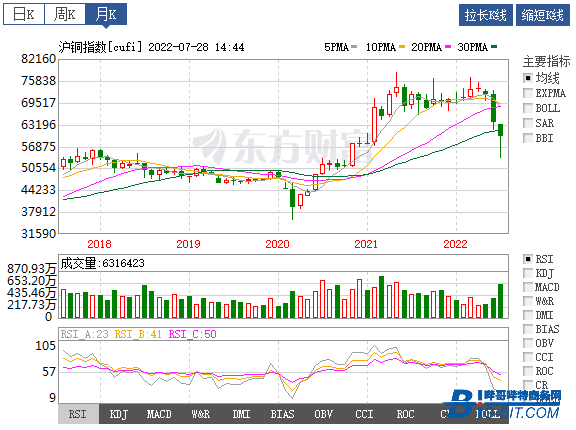The width and height of the screenshot is (576, 430).
Task: Enable the EXPMA indicator checkbox
Action: coord(528,93)
